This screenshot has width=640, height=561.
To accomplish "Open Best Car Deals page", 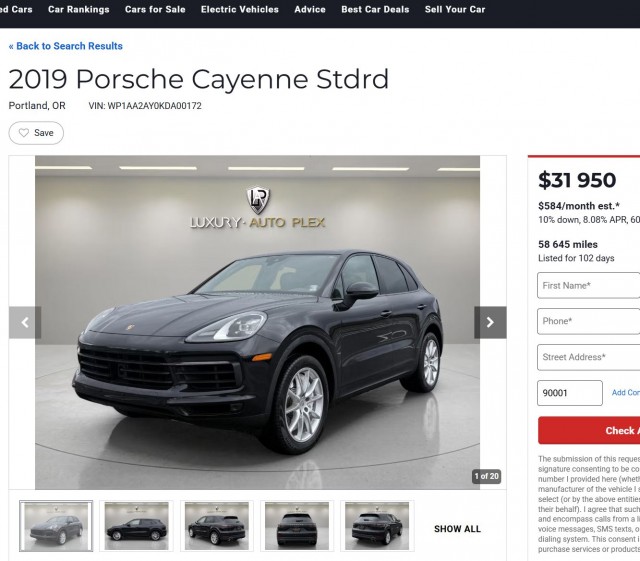I will (375, 9).
